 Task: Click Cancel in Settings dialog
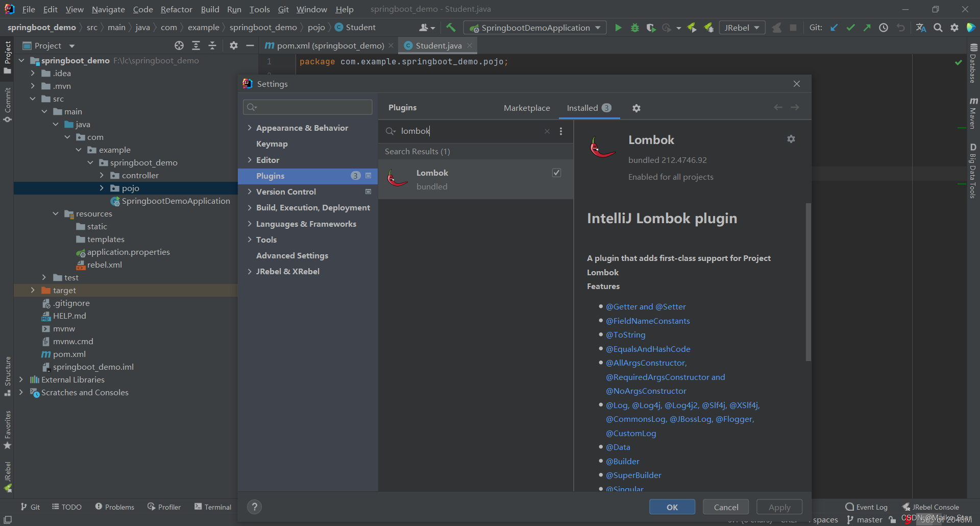[x=726, y=507]
